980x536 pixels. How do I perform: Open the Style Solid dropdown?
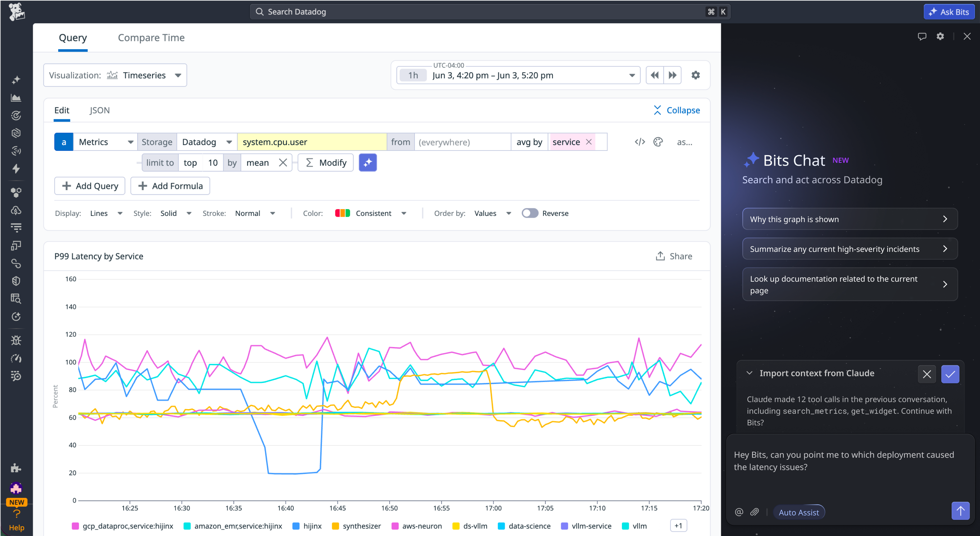(x=176, y=213)
